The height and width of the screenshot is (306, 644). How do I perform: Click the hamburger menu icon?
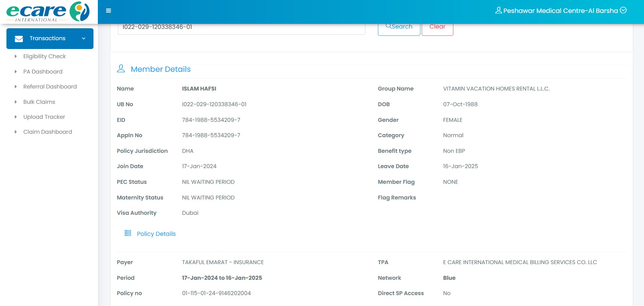[x=108, y=11]
